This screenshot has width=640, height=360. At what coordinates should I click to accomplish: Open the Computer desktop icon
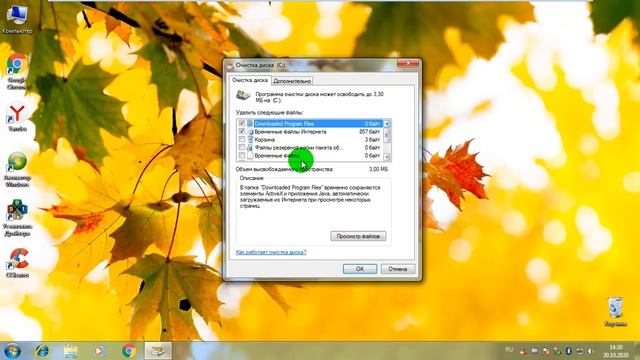[x=17, y=18]
